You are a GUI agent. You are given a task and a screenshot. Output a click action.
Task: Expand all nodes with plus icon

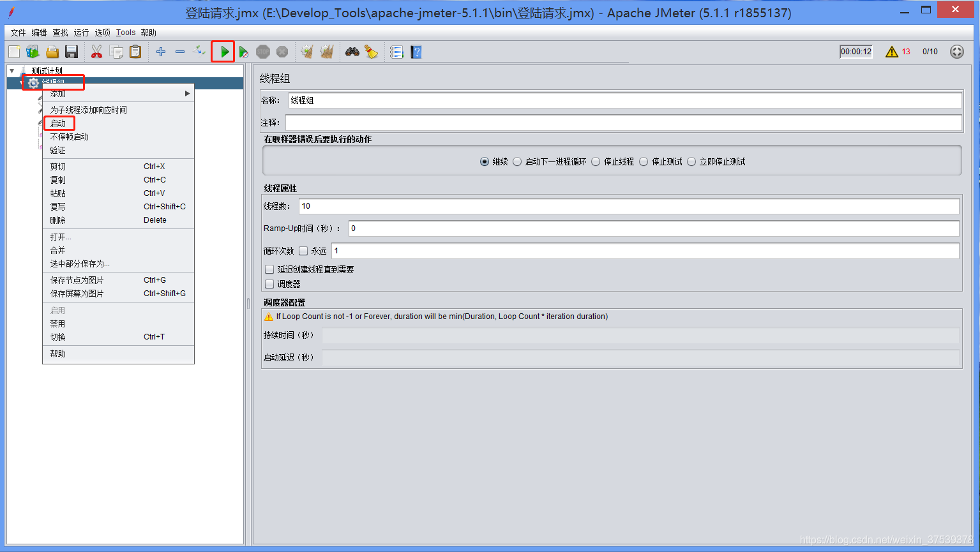coord(161,52)
